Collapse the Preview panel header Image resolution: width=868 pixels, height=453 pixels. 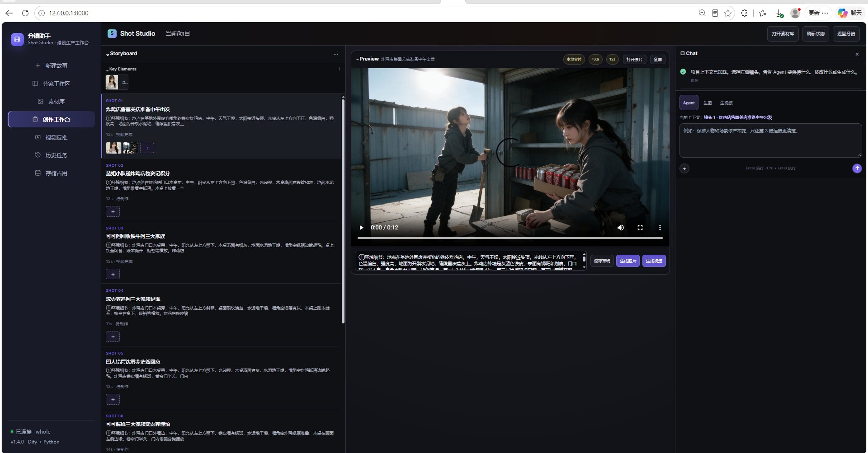tap(357, 59)
